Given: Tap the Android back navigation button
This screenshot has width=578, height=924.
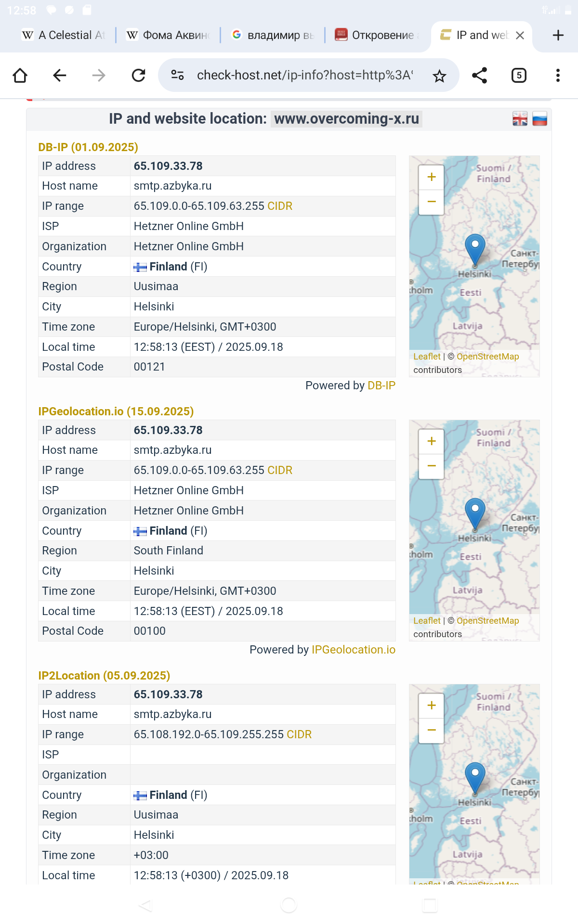Looking at the screenshot, I should pos(145,905).
